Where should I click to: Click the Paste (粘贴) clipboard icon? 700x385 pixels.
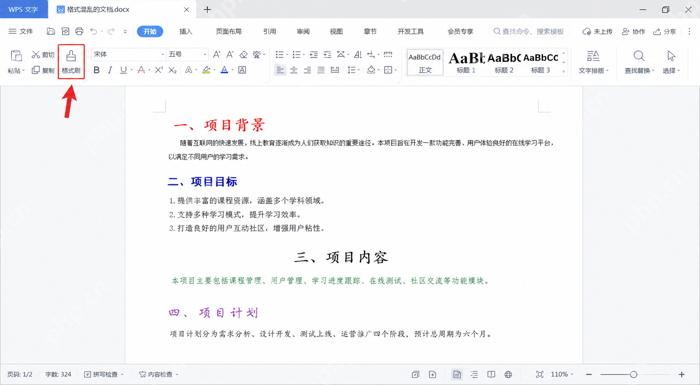[x=16, y=56]
